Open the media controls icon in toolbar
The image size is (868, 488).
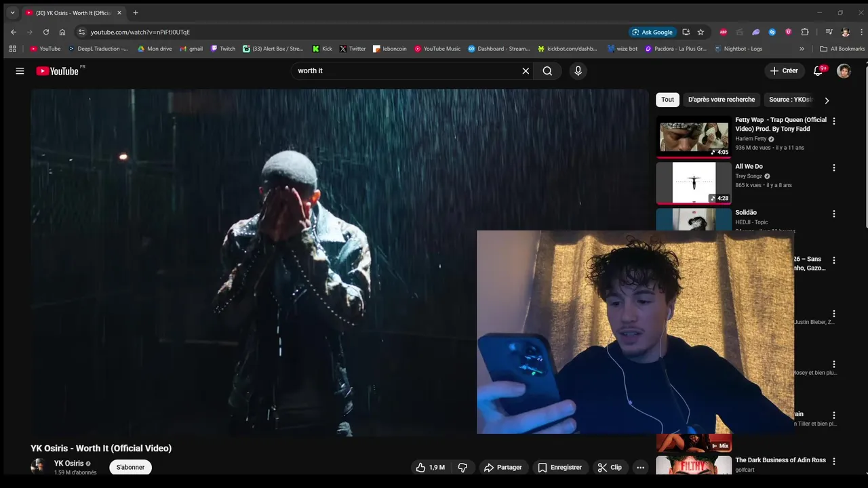(829, 32)
